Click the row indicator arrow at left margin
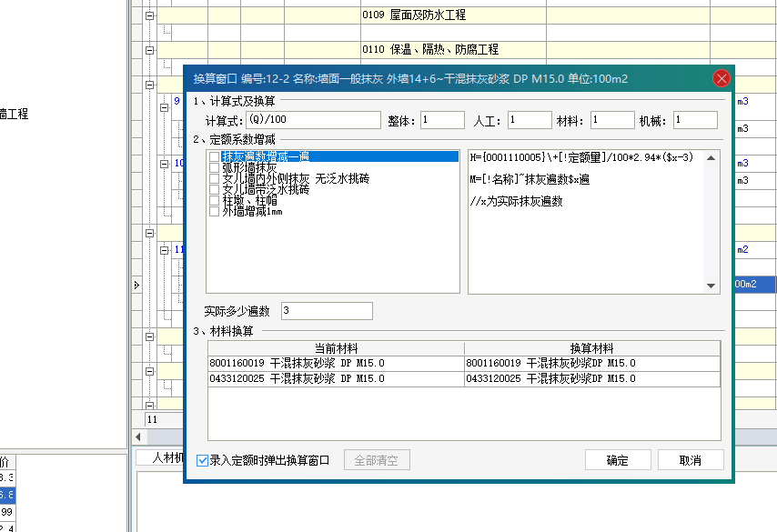The height and width of the screenshot is (532, 777). point(136,285)
